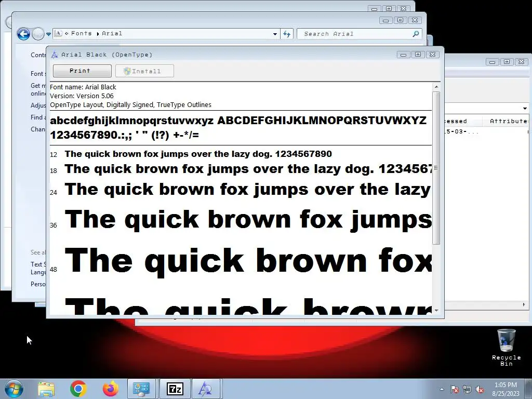
Task: Go back in the Fonts explorer window
Action: [x=23, y=34]
